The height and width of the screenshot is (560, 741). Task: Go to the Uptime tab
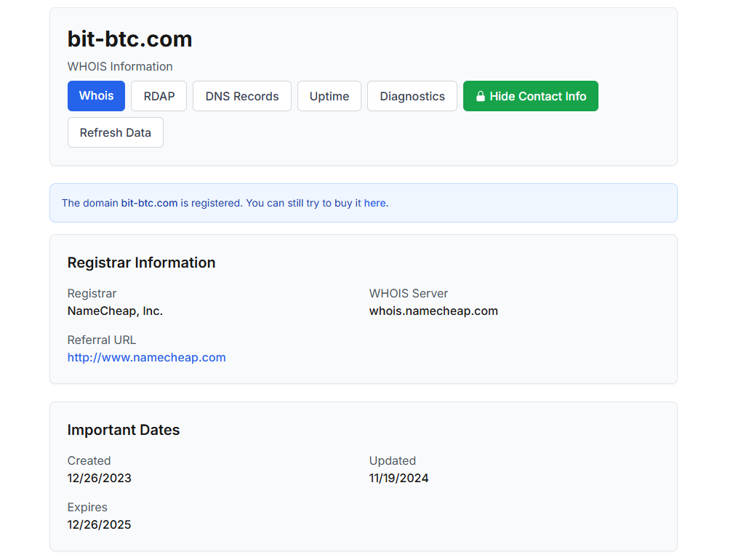pyautogui.click(x=329, y=96)
